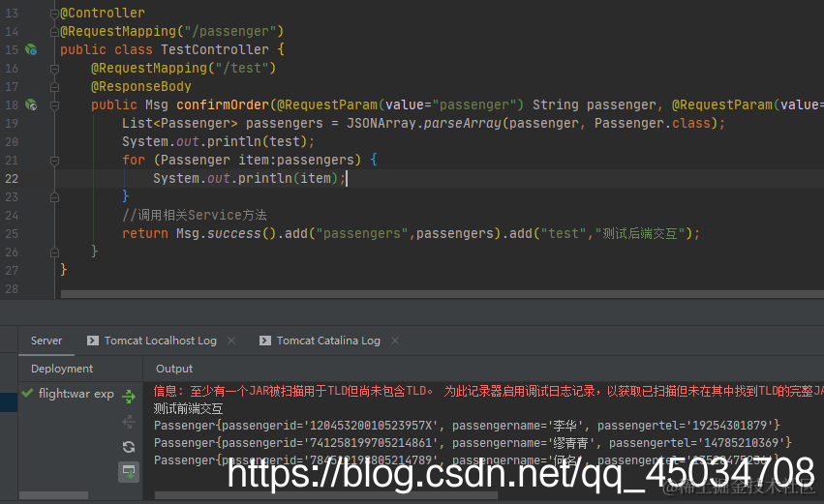Click Passenger.class argument on line 19
This screenshot has height=504, width=824.
[x=653, y=123]
